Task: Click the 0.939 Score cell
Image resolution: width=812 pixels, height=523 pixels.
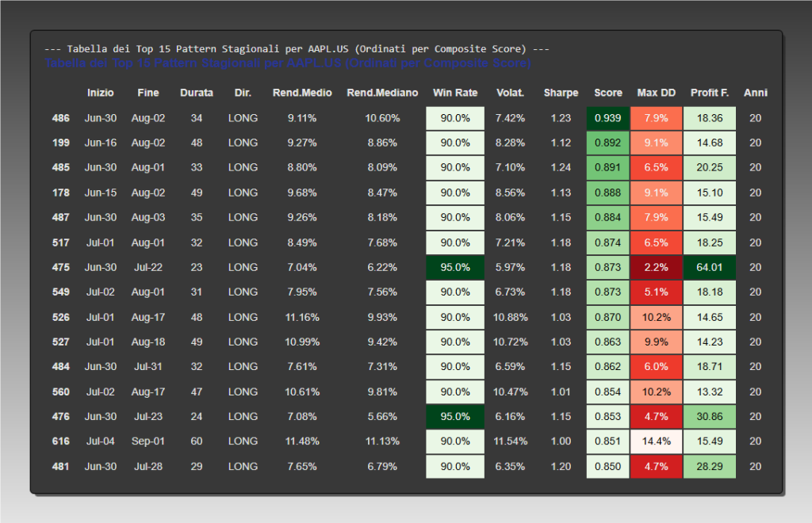Action: tap(608, 118)
